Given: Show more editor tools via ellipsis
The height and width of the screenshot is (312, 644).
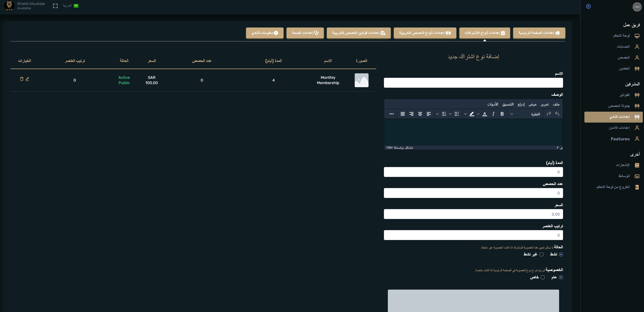Looking at the screenshot, I should (x=391, y=114).
